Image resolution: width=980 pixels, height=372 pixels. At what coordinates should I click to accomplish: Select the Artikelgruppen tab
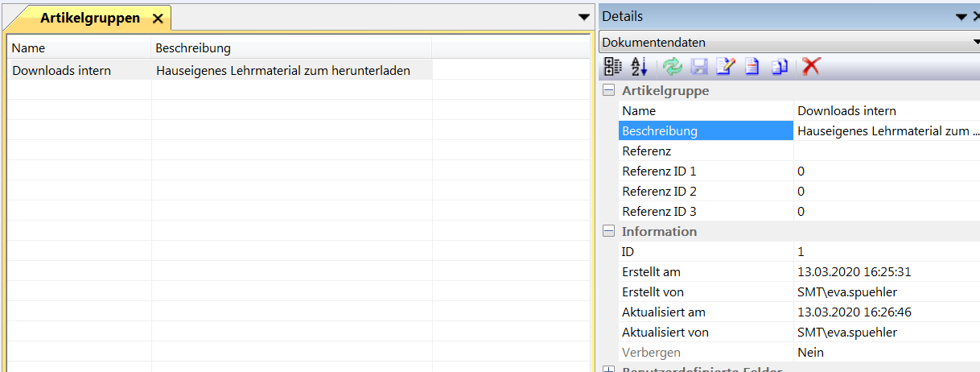point(90,18)
